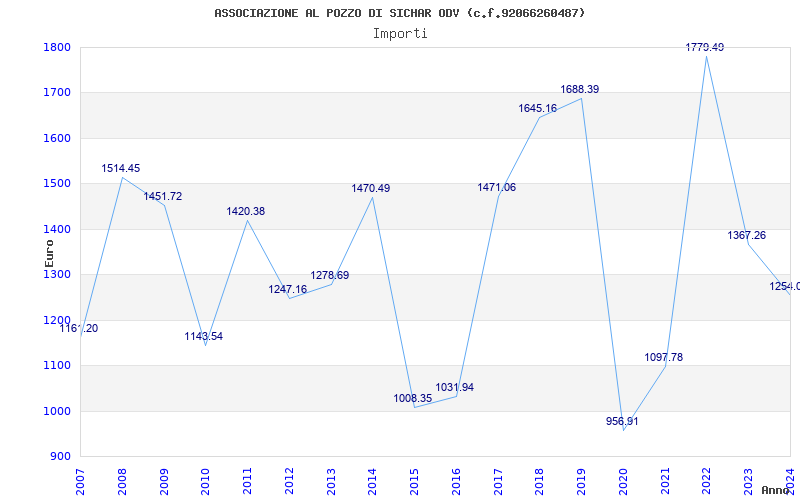This screenshot has height=500, width=800.
Task: Select the 1471.06 data label
Action: (x=497, y=187)
